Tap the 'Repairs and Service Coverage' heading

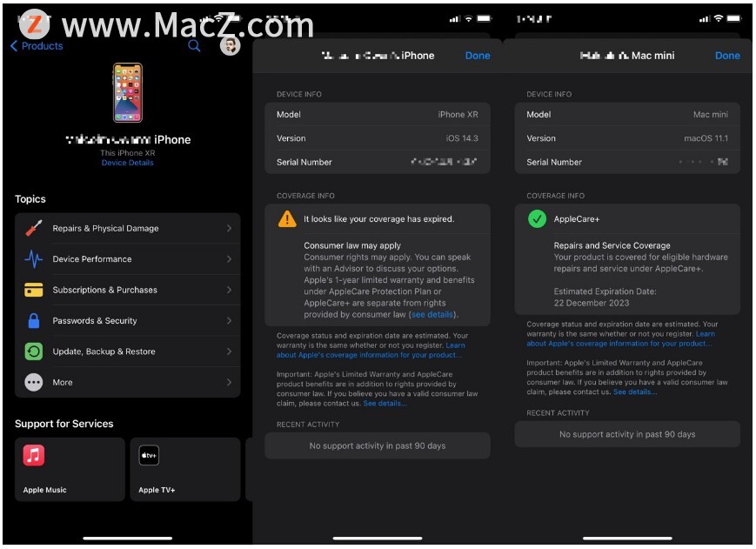click(x=612, y=245)
